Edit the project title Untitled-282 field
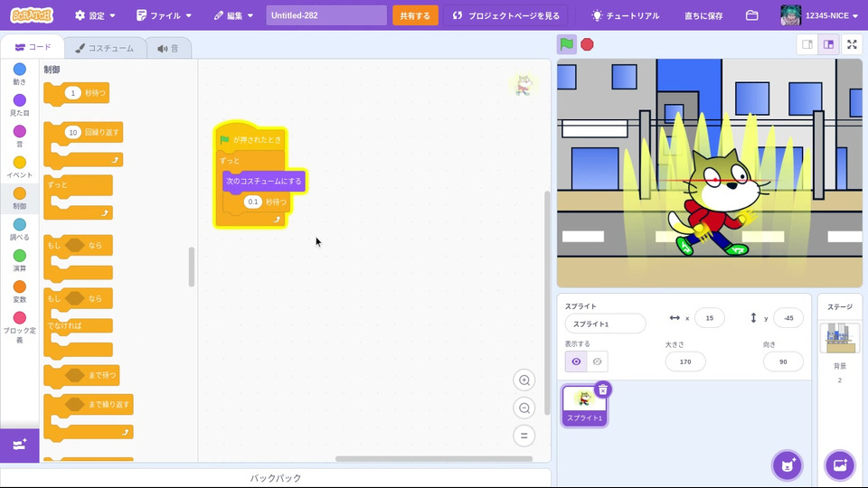 point(326,15)
